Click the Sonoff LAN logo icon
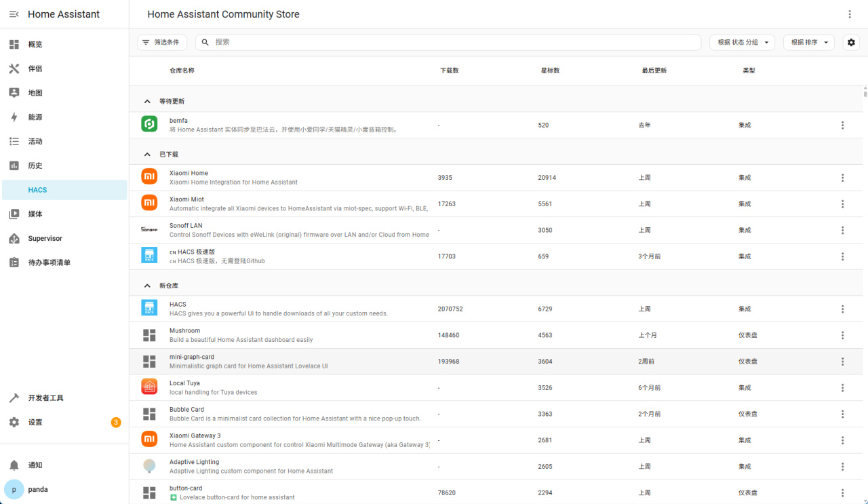868x504 pixels. point(149,230)
